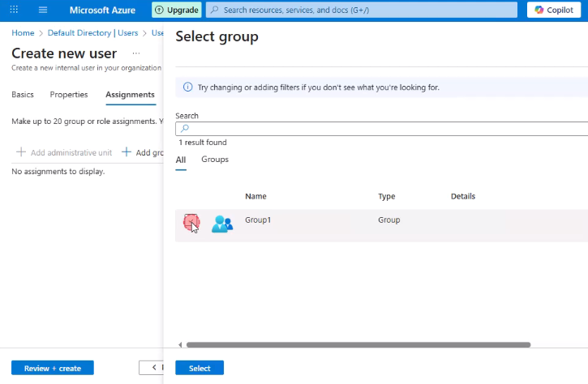This screenshot has height=384, width=588.
Task: Check the Group1 row checkbox
Action: (191, 222)
